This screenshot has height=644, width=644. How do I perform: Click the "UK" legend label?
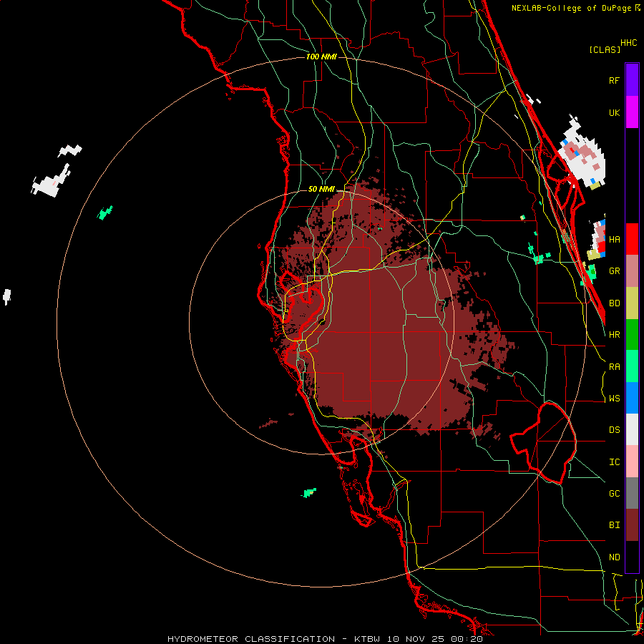[x=614, y=112]
